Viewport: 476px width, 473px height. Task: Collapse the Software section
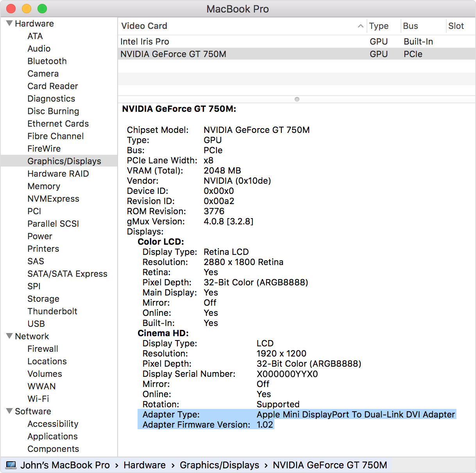click(x=9, y=411)
